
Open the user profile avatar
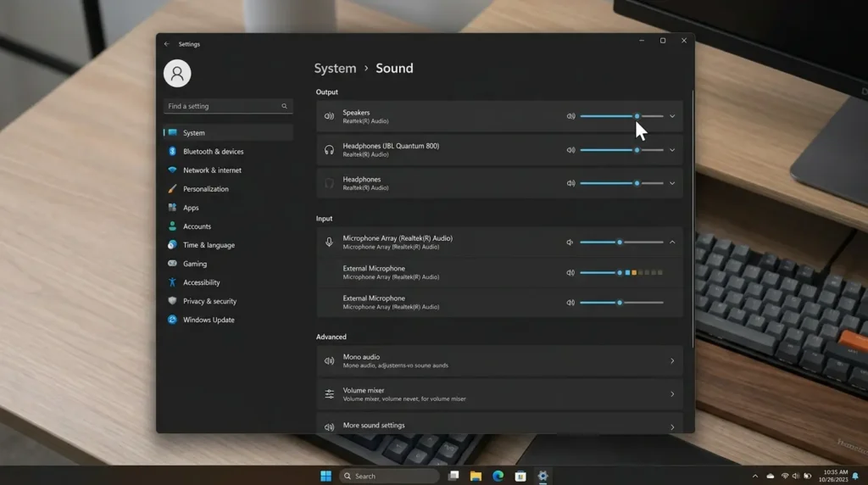click(x=177, y=73)
